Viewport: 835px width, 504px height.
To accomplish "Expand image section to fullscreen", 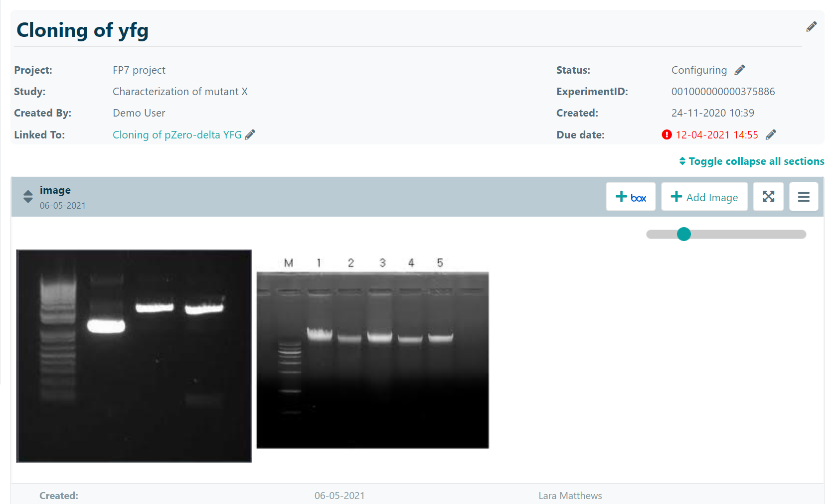I will click(768, 197).
